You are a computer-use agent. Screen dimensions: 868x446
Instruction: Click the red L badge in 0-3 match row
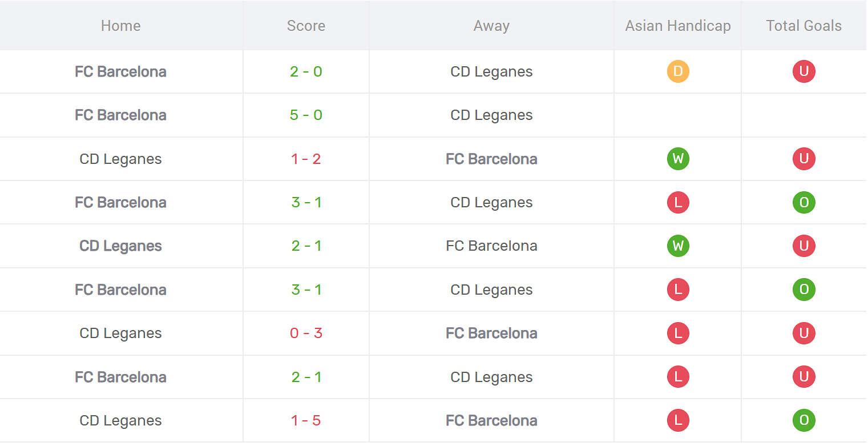click(x=677, y=334)
